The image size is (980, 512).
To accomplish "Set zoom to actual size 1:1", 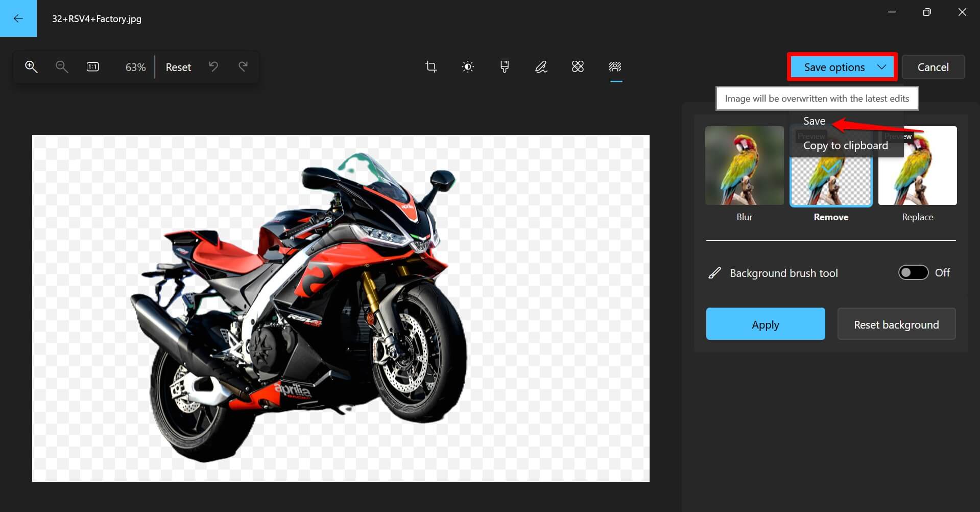I will click(93, 67).
